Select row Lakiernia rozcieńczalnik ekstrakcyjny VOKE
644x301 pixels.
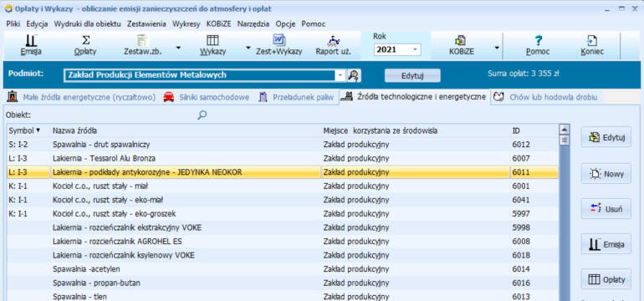point(283,227)
